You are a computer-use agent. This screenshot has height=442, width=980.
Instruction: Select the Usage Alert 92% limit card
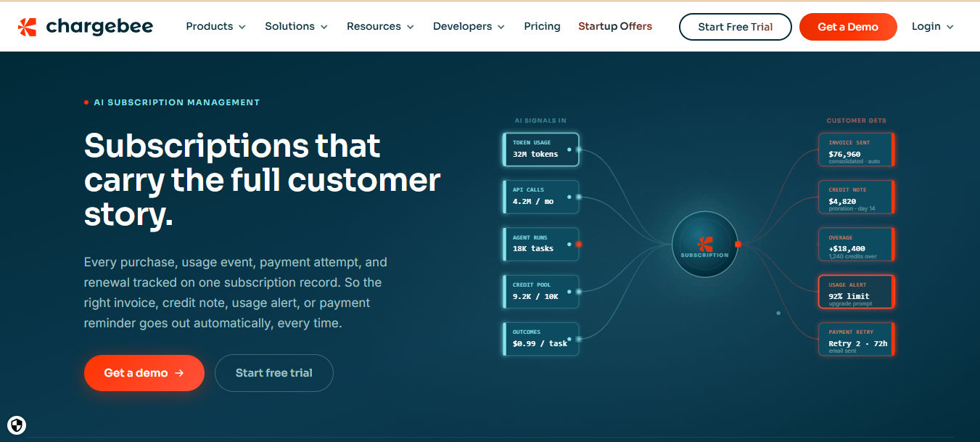[857, 292]
